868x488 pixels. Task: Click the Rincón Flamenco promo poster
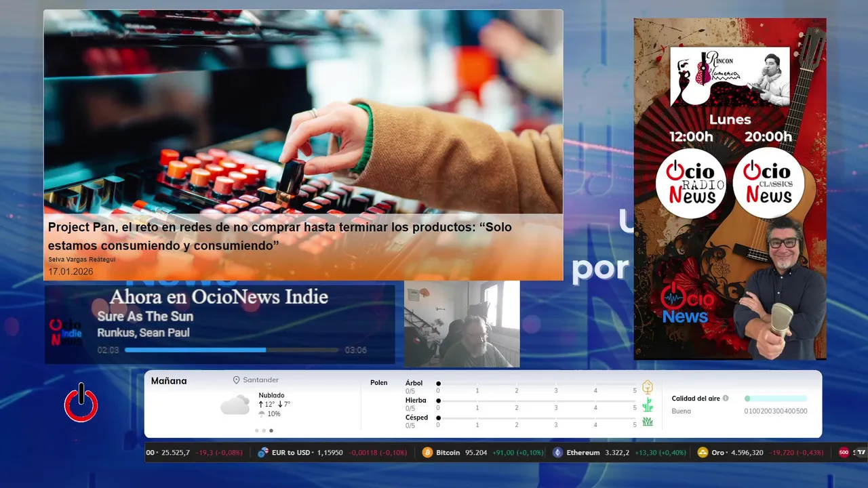pos(730,188)
